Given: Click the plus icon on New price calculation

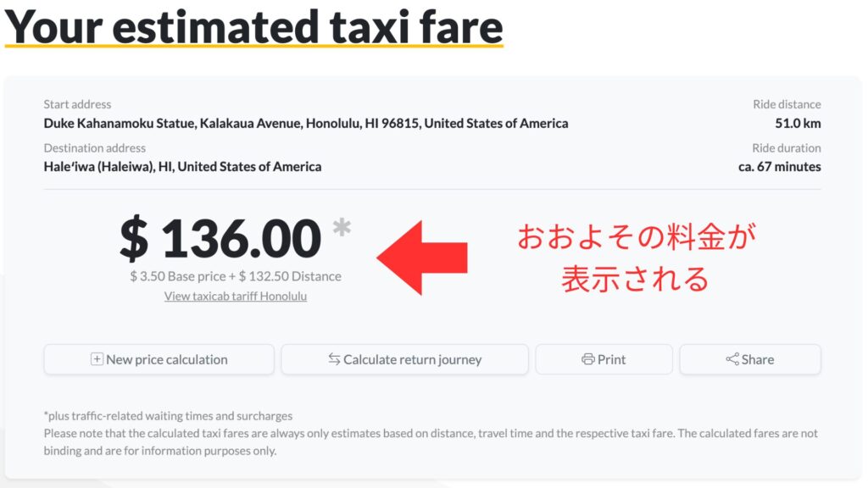Looking at the screenshot, I should (x=97, y=359).
